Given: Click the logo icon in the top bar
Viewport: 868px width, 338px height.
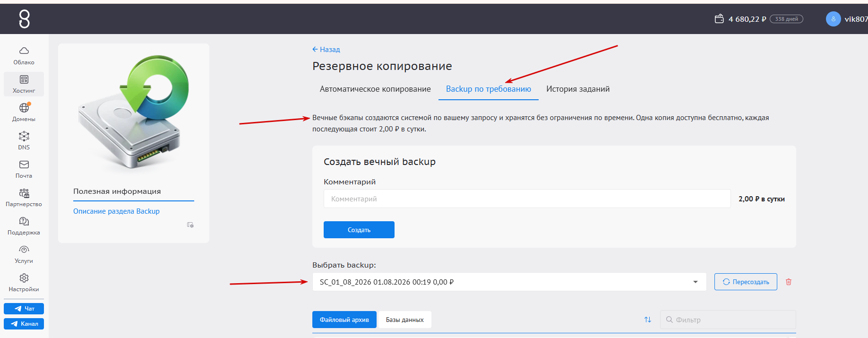Looking at the screenshot, I should point(24,19).
